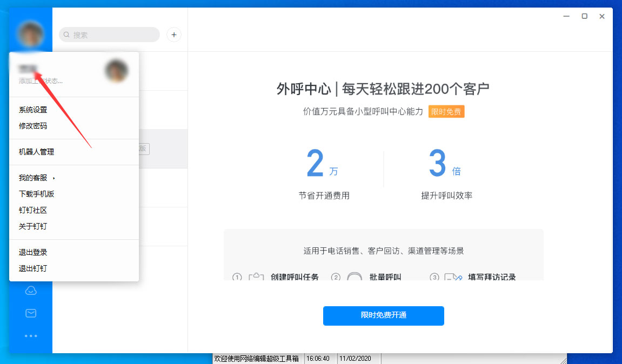Image resolution: width=622 pixels, height=364 pixels.
Task: Click the "..." more options sidebar icon
Action: coord(31,335)
